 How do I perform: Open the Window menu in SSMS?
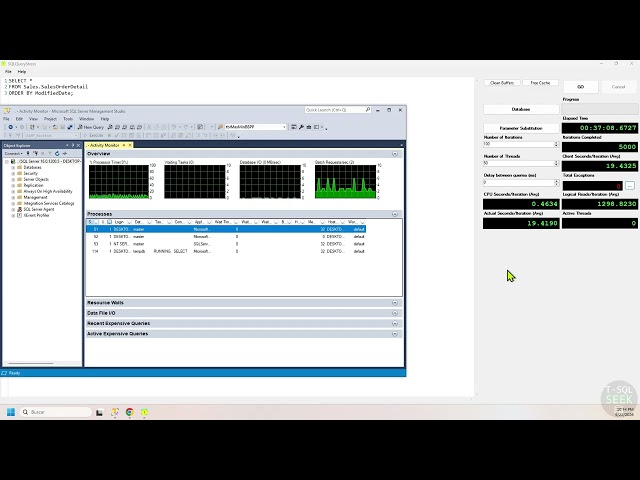[x=86, y=119]
